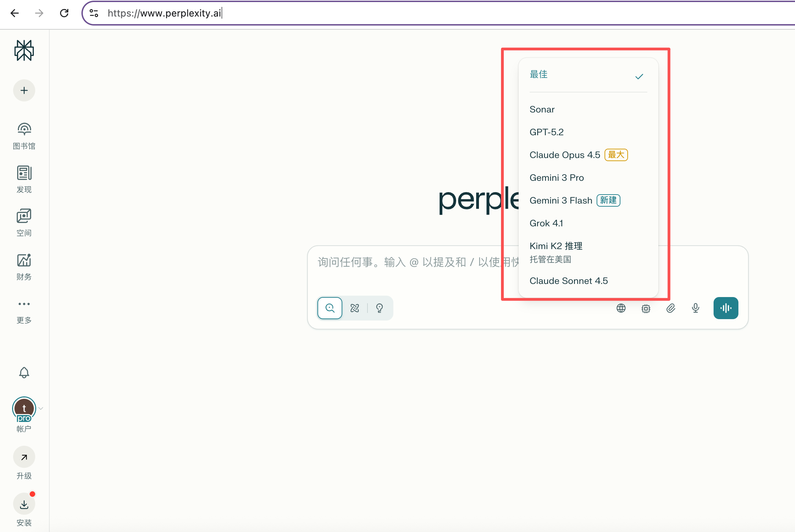Start a new thread with plus button
This screenshot has height=532, width=795.
point(24,91)
